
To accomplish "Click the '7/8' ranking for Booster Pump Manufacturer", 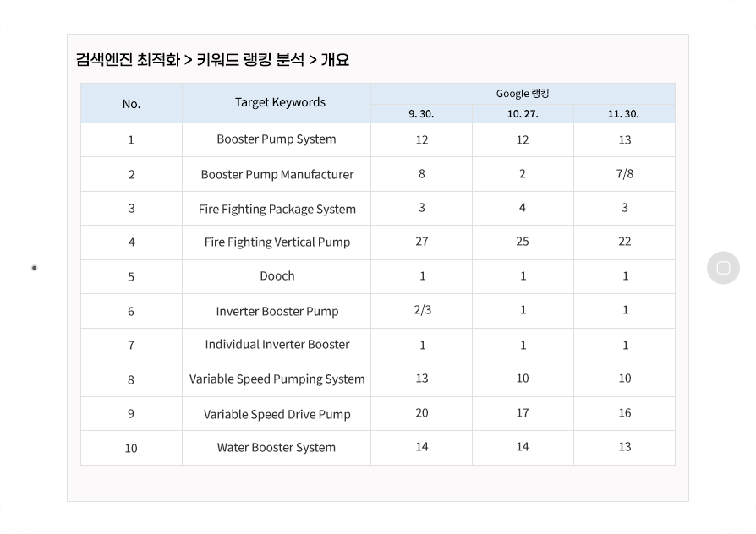I will 625,173.
